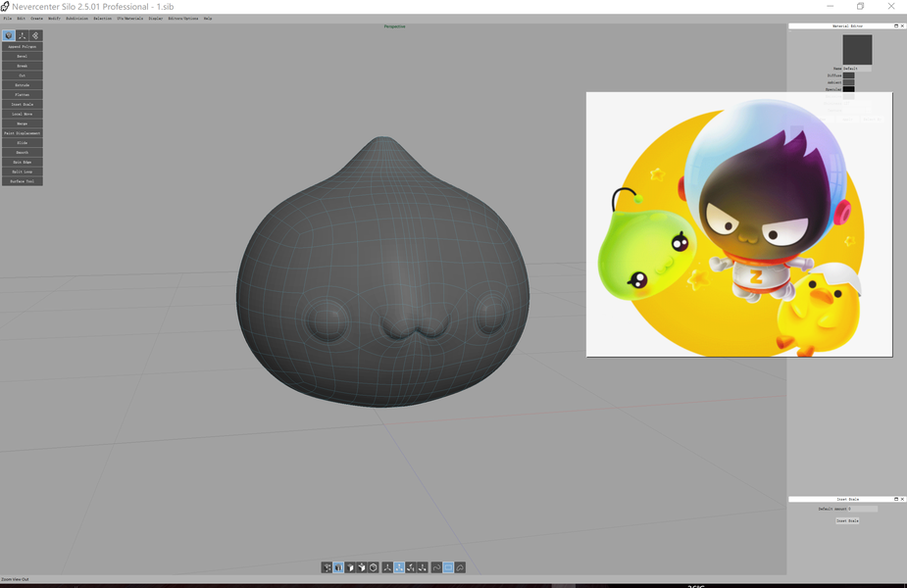Select the cube-shaped polygon tools tab icon
The image size is (907, 588).
click(x=9, y=36)
